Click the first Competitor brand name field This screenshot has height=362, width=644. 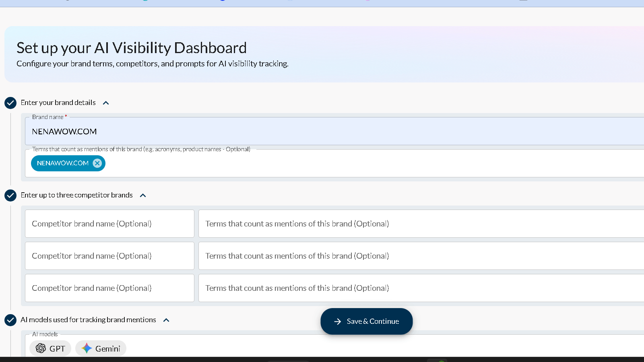click(109, 224)
